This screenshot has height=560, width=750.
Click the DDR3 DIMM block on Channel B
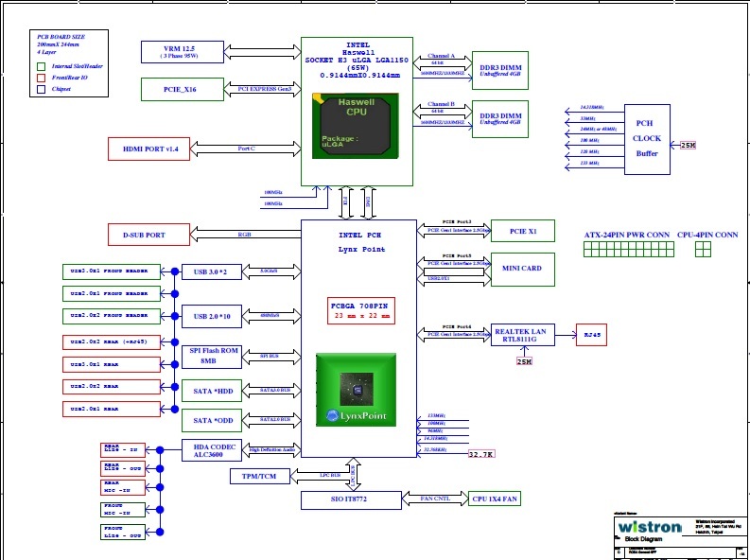coord(500,119)
